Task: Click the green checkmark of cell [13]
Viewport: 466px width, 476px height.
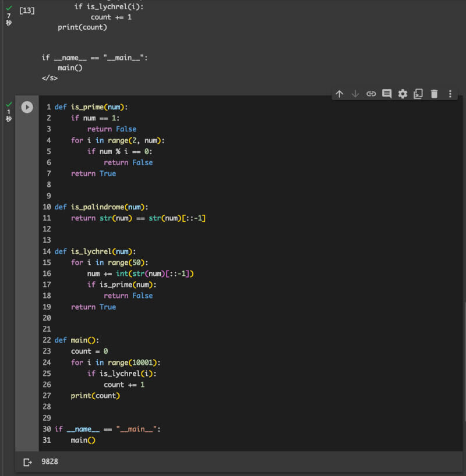Action: [9, 8]
